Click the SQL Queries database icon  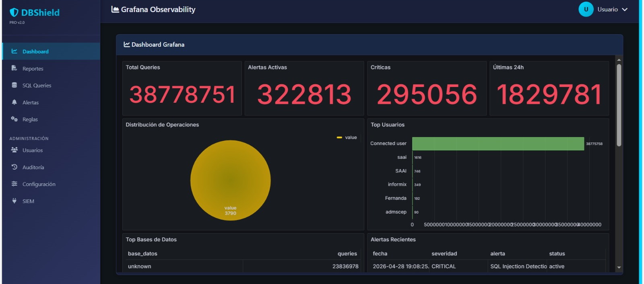click(x=14, y=85)
